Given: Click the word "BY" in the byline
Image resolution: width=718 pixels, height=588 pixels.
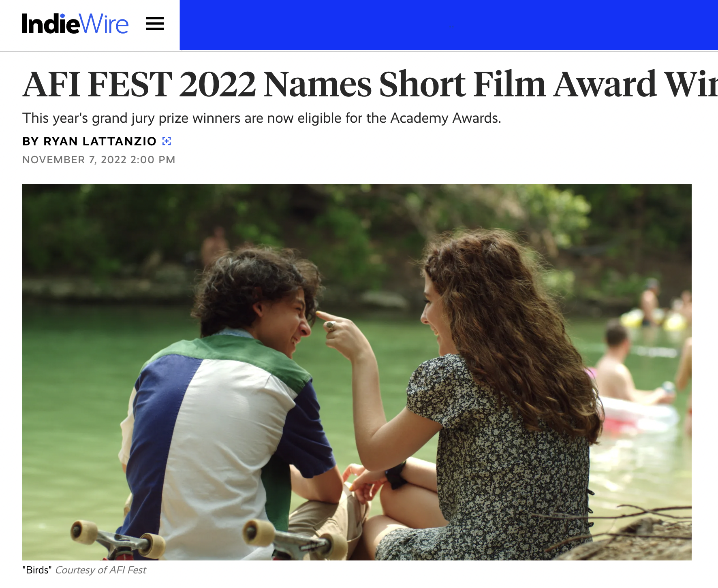Looking at the screenshot, I should click(30, 141).
